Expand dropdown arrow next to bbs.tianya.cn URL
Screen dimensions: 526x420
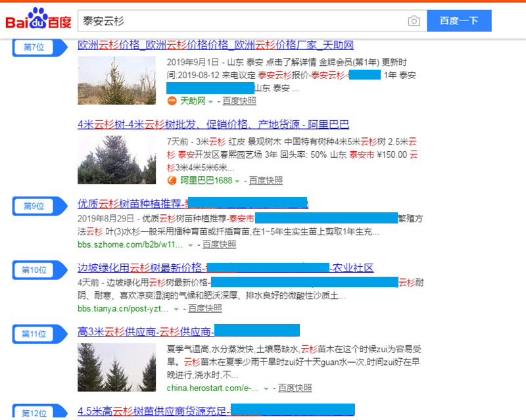tap(176, 310)
